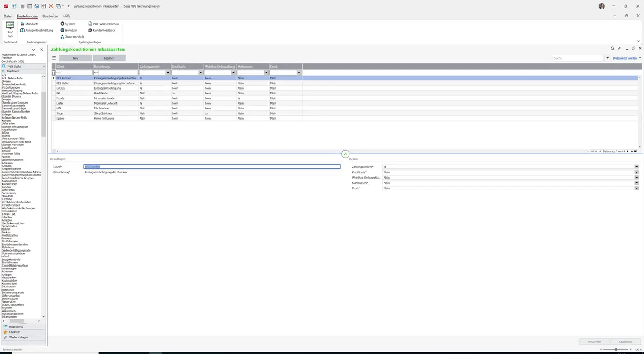Click the Löschen button
The width and height of the screenshot is (644, 354).
pyautogui.click(x=109, y=58)
